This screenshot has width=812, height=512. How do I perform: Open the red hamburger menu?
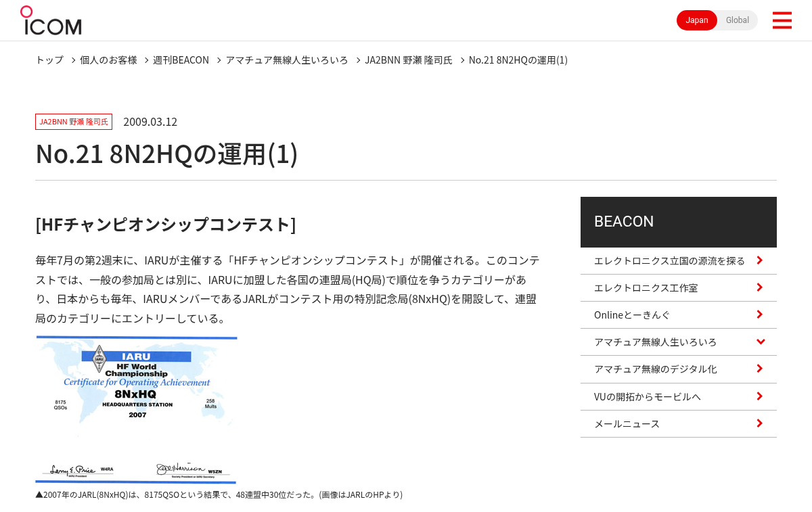coord(782,20)
